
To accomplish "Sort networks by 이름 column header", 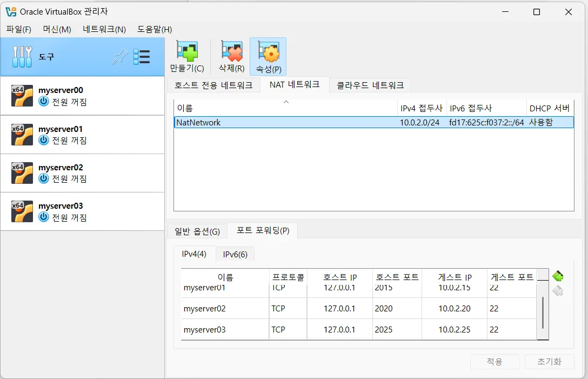I will pos(285,108).
